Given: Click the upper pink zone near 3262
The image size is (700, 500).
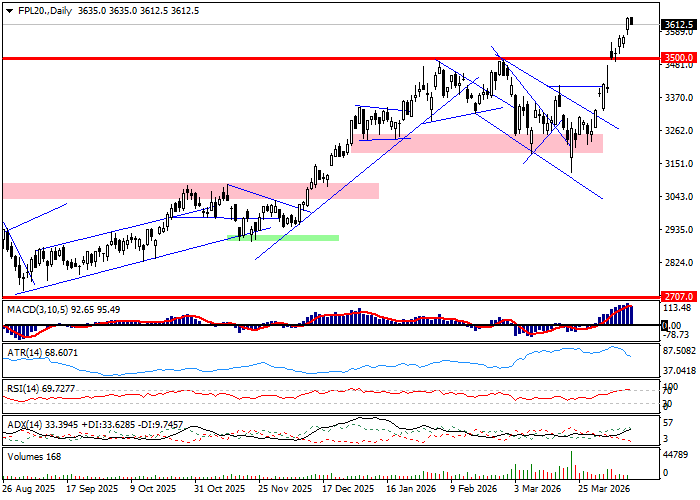Looking at the screenshot, I should 476,143.
